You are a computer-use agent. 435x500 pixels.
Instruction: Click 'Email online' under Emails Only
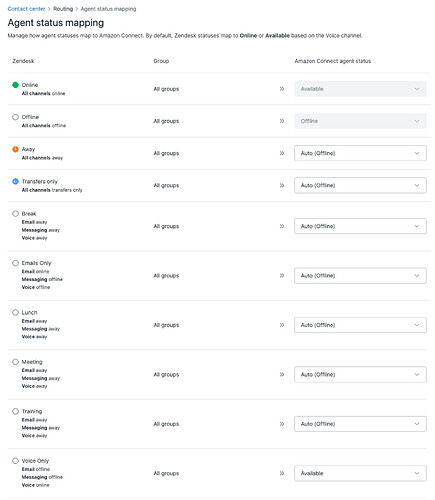35,271
